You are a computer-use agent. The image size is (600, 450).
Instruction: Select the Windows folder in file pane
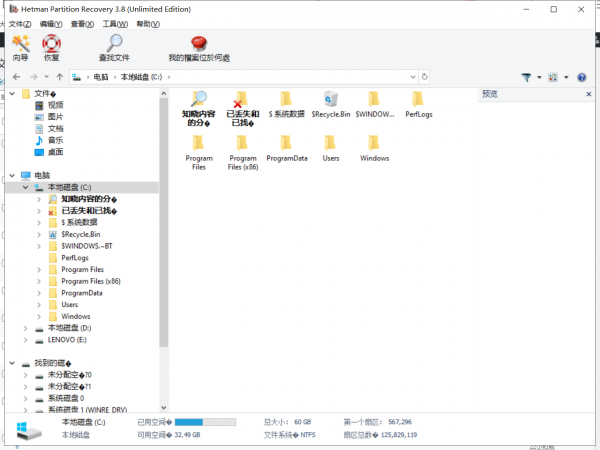(x=374, y=148)
